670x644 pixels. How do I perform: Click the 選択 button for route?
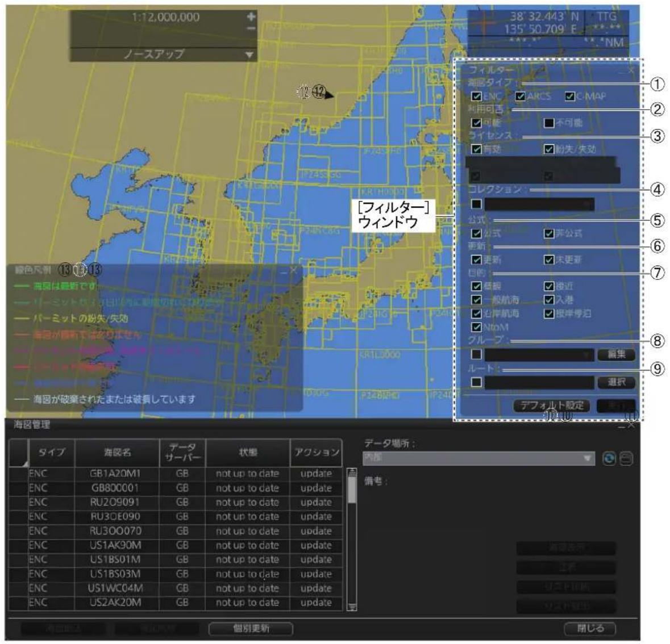(x=616, y=382)
